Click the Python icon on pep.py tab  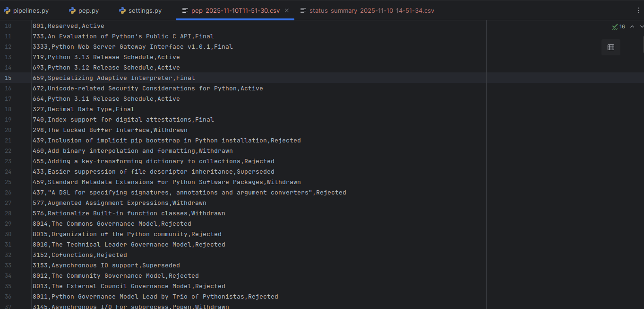[71, 10]
